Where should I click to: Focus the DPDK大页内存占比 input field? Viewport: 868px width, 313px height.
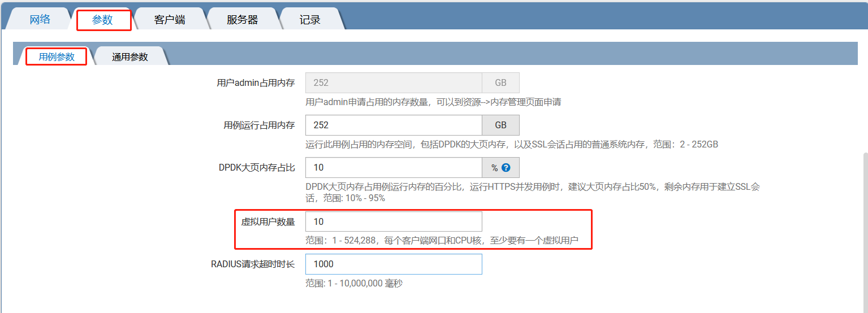point(394,168)
